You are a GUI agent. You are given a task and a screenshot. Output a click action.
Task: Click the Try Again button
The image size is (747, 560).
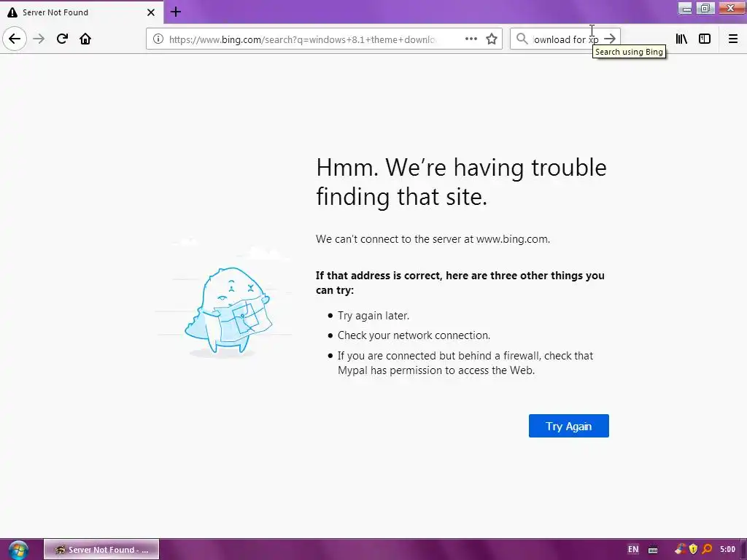coord(569,426)
